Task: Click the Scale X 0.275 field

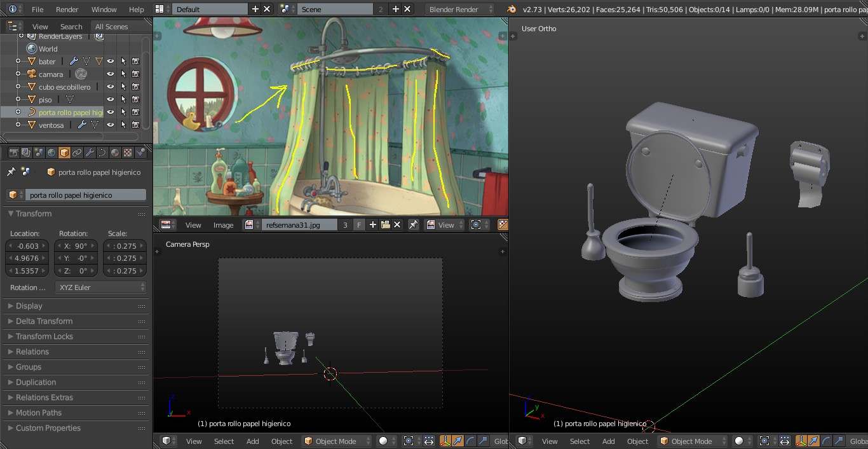Action: coord(125,245)
